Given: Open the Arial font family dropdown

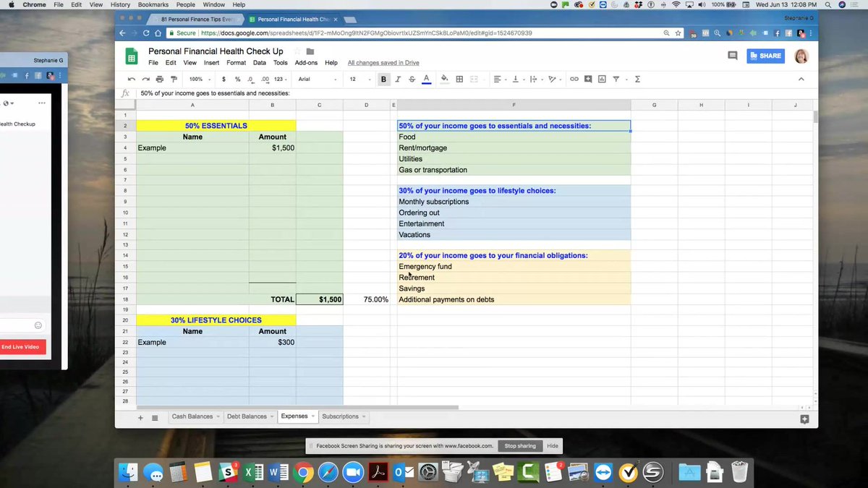Looking at the screenshot, I should click(316, 79).
